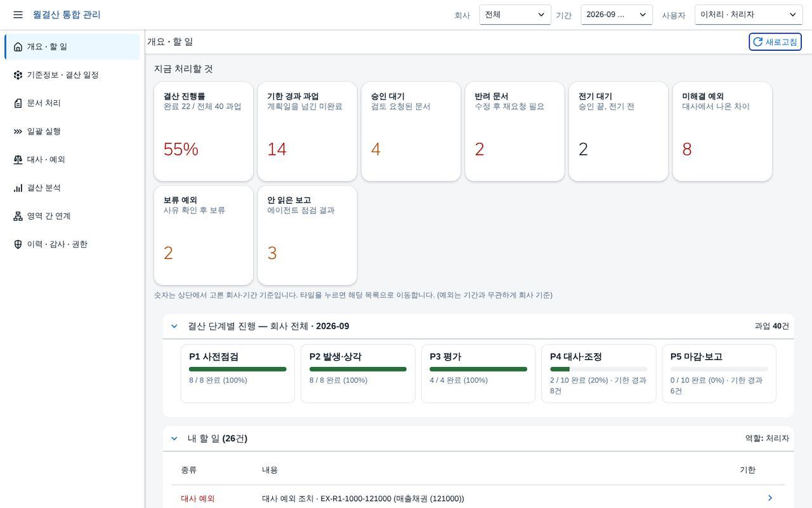Open the 기간 dropdown showing 2026-09
Screen dimensions: 812x508
(x=617, y=15)
